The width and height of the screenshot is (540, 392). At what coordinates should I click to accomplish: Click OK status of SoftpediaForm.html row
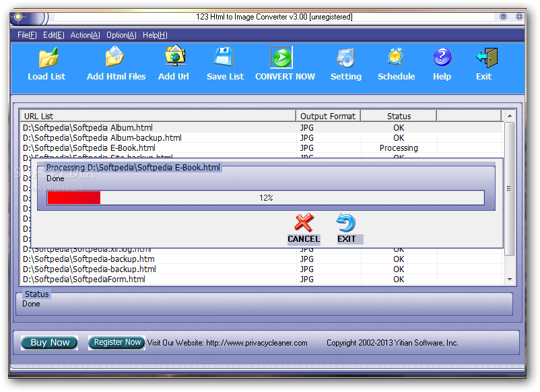coord(399,280)
